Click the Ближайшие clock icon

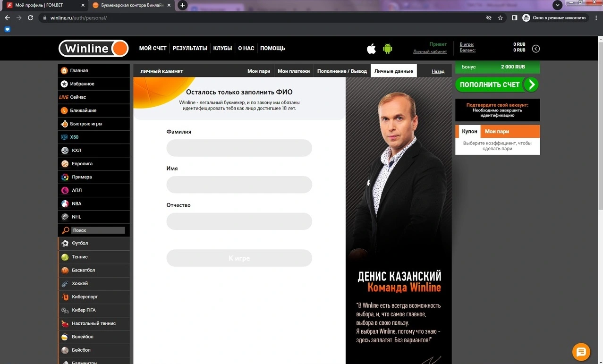point(64,110)
